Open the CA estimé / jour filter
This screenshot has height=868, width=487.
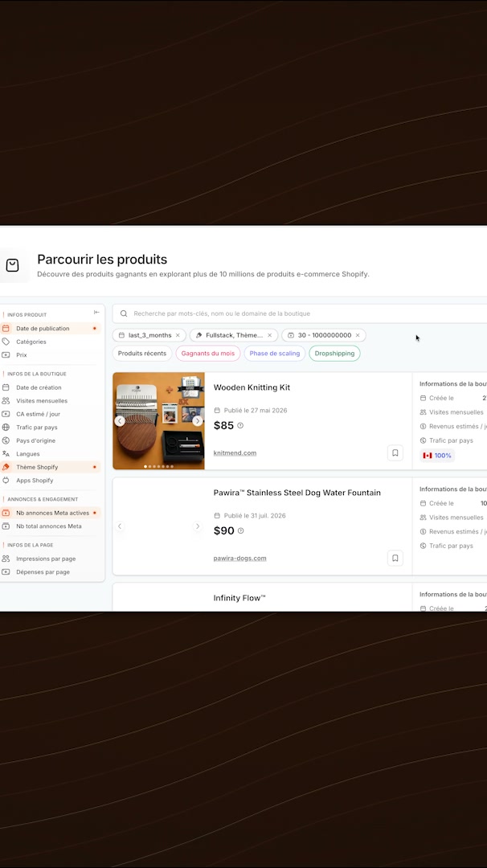pos(51,414)
